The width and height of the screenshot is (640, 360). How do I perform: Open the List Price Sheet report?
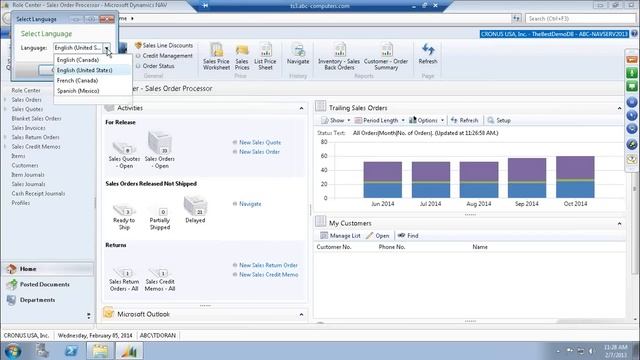pos(265,56)
